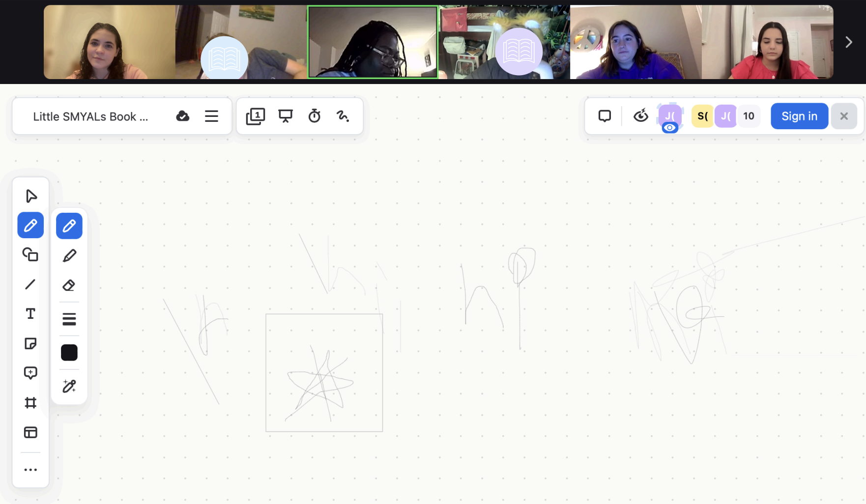866x504 pixels.
Task: Activate the Laser pointer tool
Action: (343, 116)
